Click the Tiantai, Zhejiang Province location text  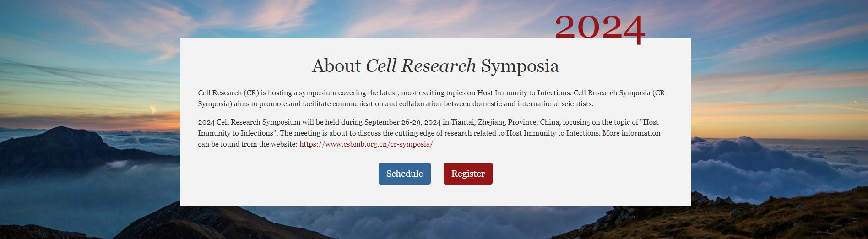click(494, 122)
